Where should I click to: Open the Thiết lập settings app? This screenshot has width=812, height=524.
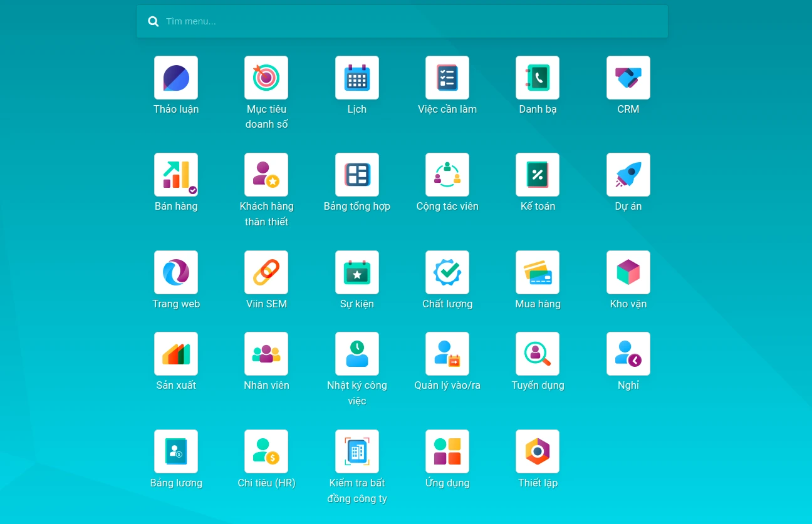tap(538, 452)
